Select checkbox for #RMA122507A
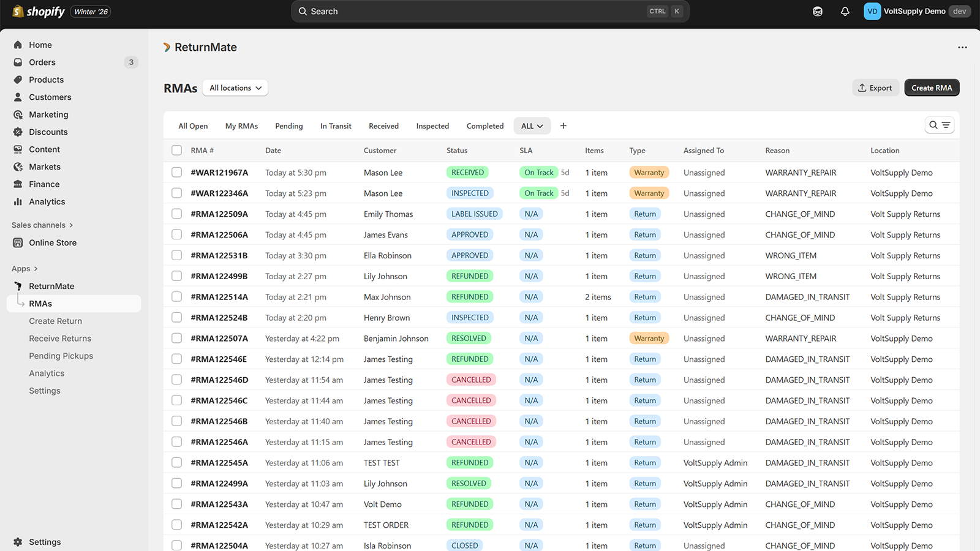Screen dimensions: 980x551 177,338
